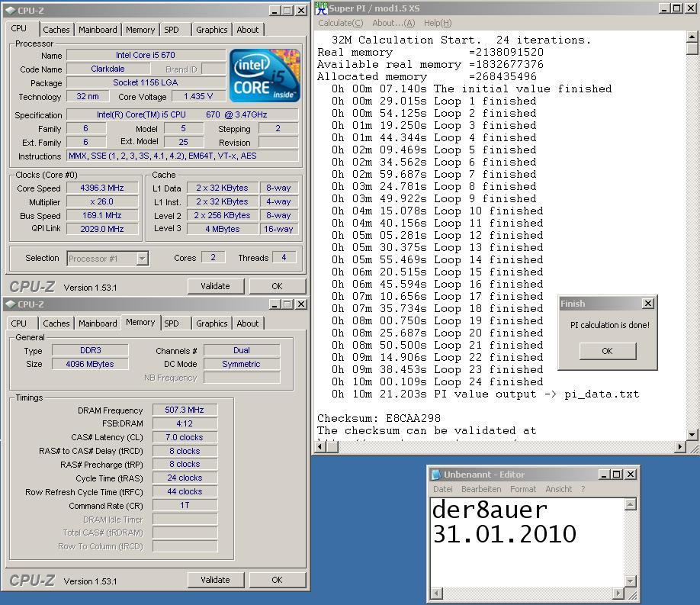Switch to Graphics tab in top CPU-Z

212,30
